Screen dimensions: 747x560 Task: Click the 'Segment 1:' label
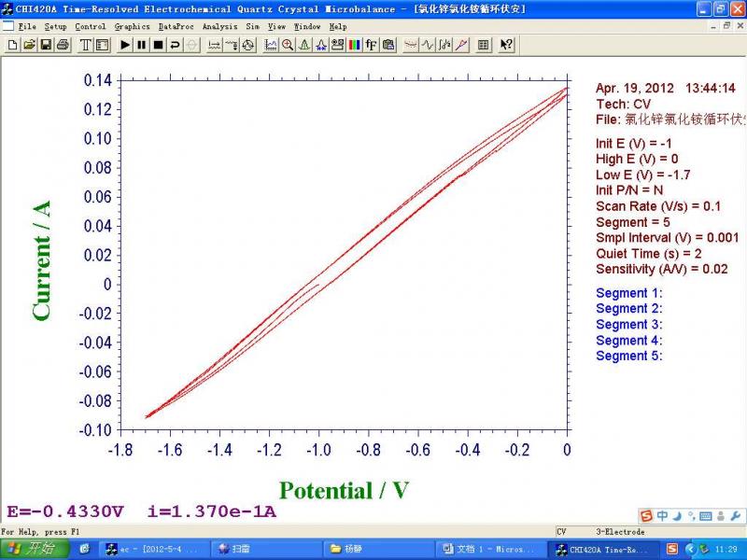point(628,293)
